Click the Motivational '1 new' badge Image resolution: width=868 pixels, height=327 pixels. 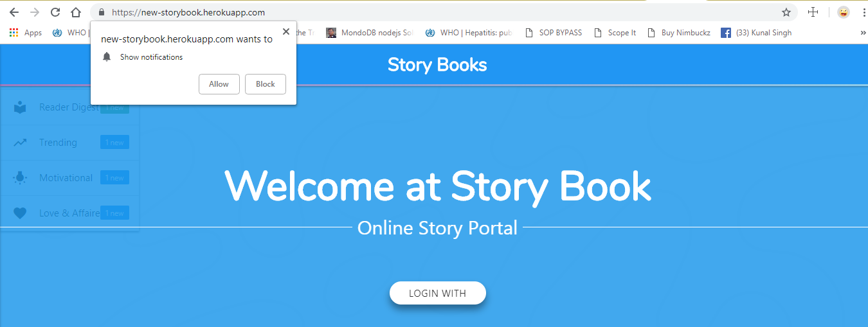tap(114, 178)
